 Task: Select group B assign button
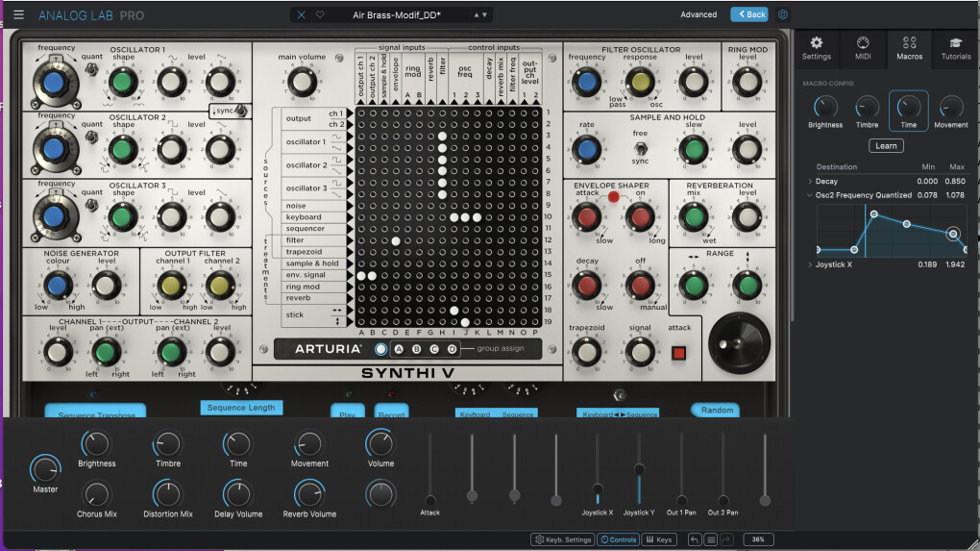(x=416, y=349)
